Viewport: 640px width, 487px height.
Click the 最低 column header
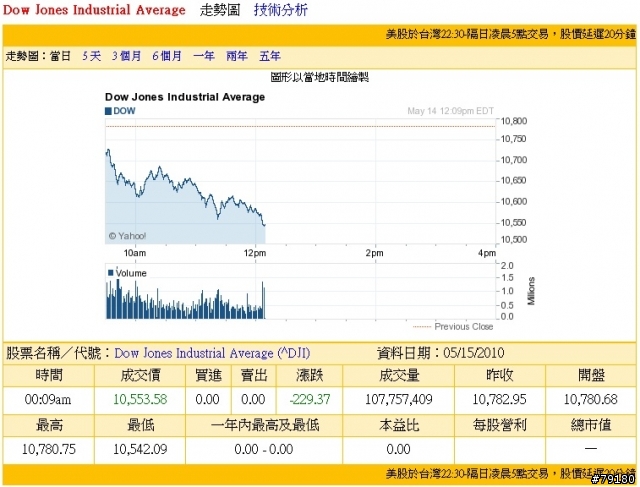(140, 426)
